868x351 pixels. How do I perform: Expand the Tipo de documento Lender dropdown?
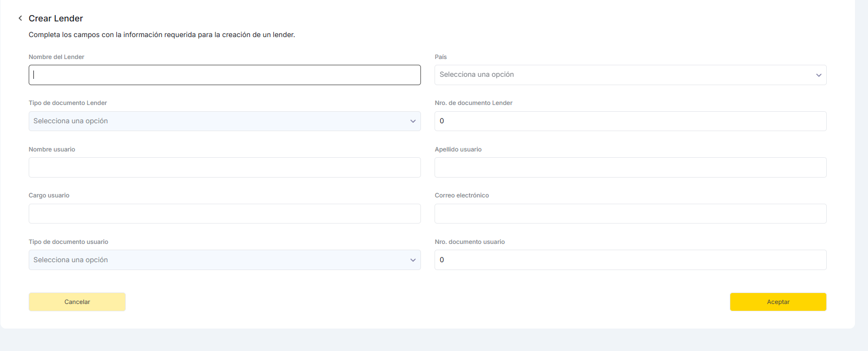pos(219,121)
